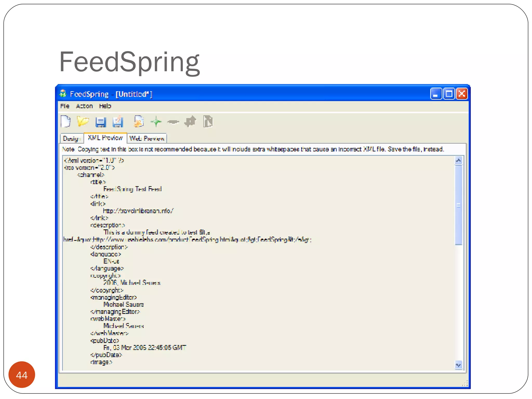
Task: Minimize the FeedSpring window
Action: (x=436, y=94)
